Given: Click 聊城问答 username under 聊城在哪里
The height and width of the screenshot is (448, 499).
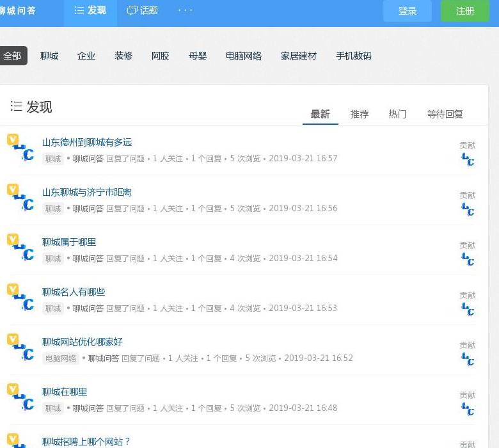Looking at the screenshot, I should [x=88, y=408].
